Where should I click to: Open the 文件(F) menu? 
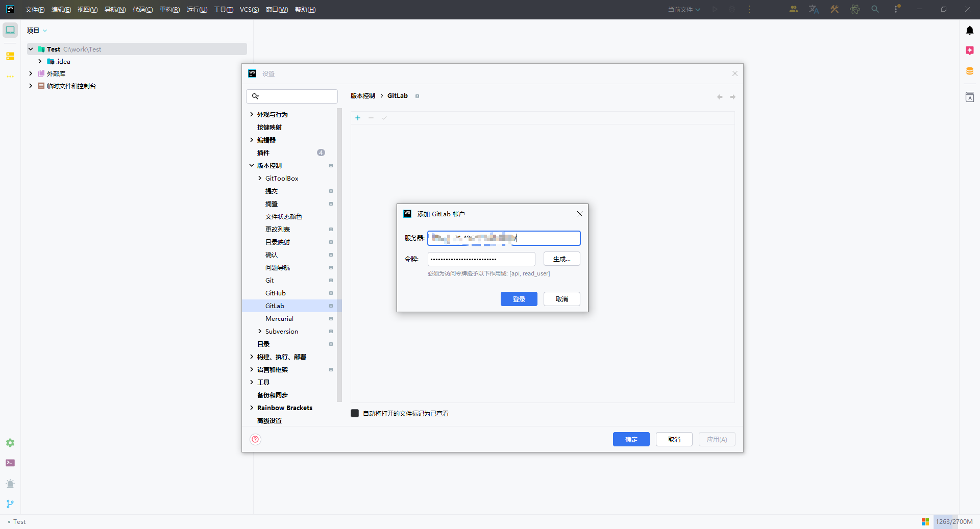pyautogui.click(x=35, y=9)
